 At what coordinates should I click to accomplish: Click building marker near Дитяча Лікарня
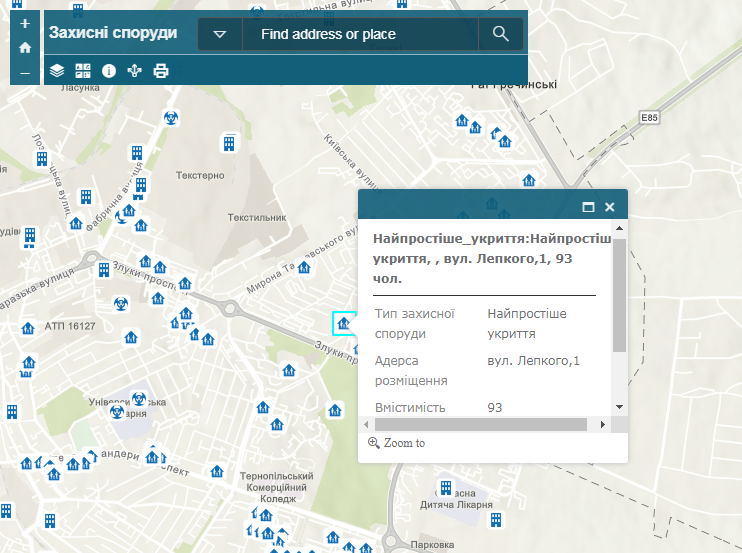click(x=445, y=488)
